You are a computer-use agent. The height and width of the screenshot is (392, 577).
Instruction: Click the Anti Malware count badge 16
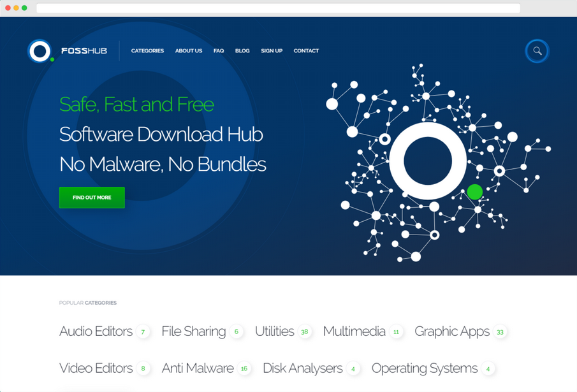coord(244,368)
